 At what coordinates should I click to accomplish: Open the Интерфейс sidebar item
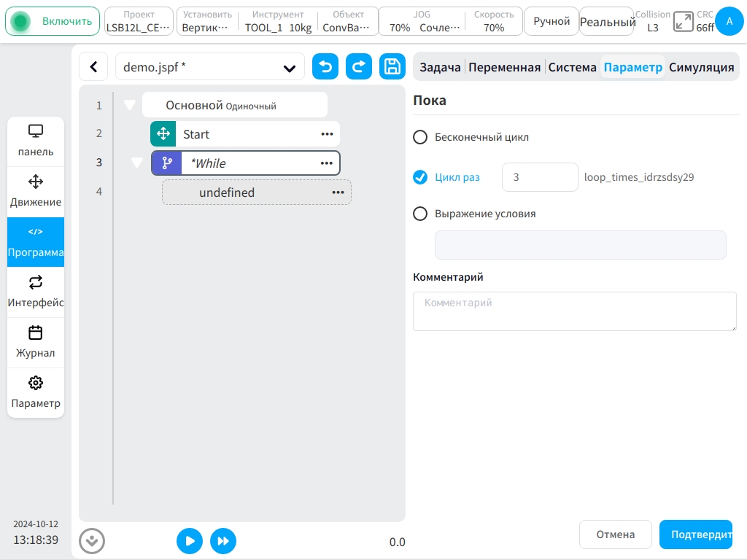tap(36, 292)
